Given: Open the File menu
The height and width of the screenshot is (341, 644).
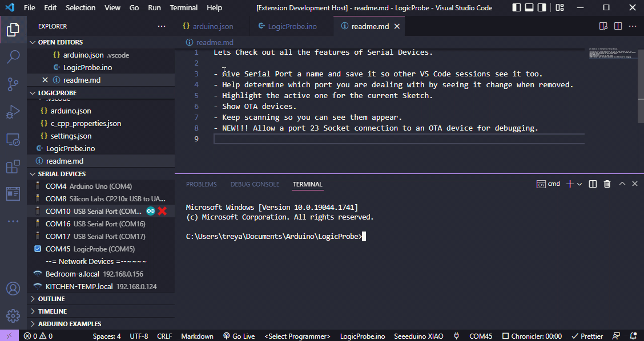Looking at the screenshot, I should pos(30,7).
